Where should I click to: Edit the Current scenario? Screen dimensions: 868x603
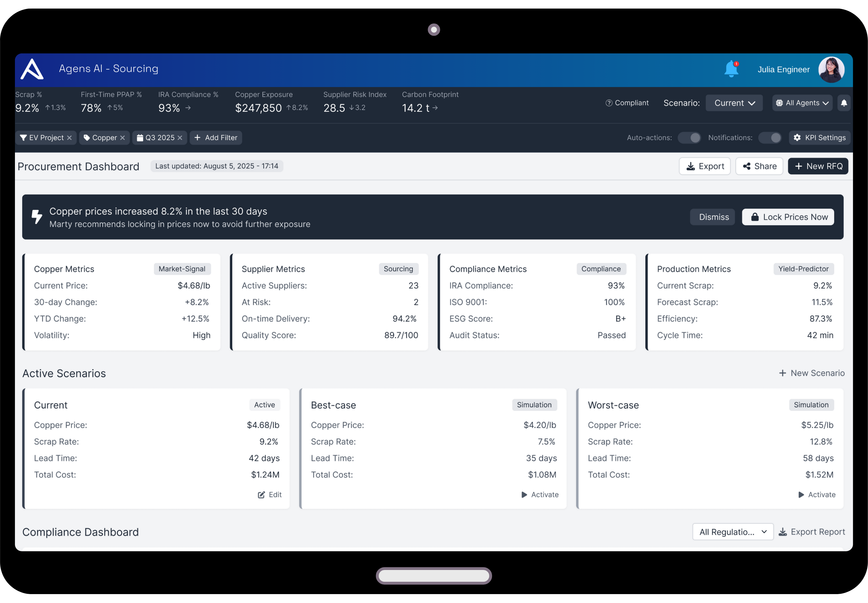tap(270, 494)
